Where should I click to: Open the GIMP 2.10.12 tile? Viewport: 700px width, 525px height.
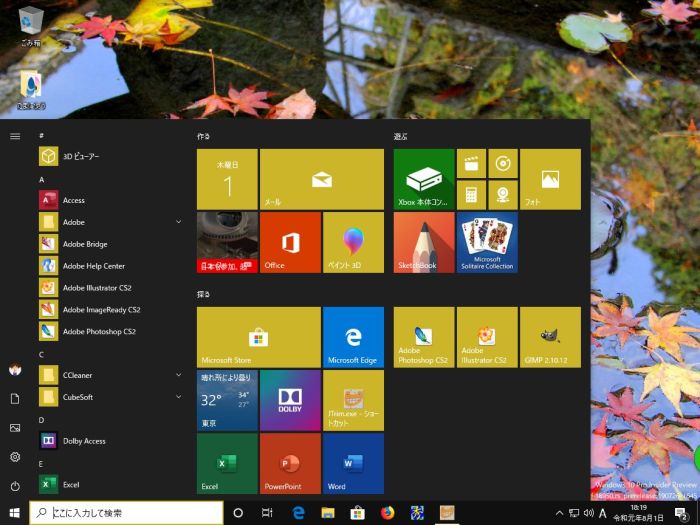coord(549,337)
